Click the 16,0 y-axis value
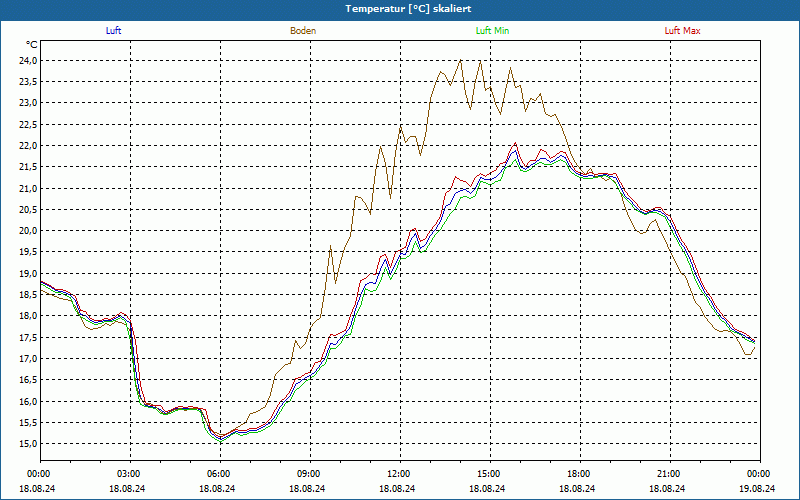 coord(28,401)
